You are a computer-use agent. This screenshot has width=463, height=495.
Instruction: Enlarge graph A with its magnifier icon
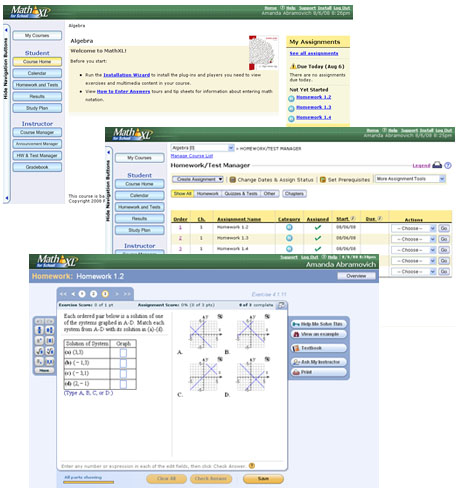(220, 316)
